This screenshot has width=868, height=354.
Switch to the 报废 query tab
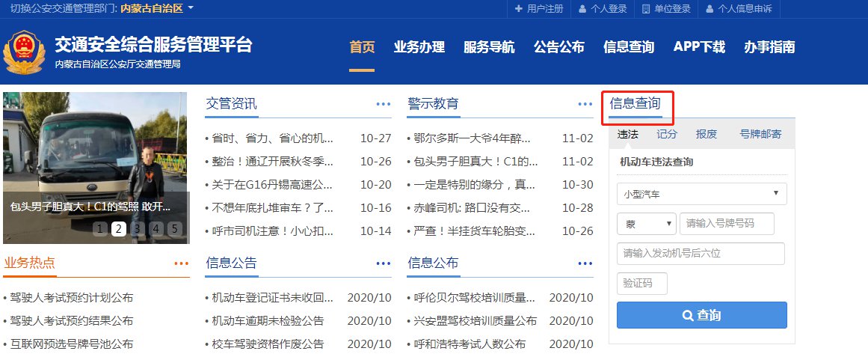point(707,134)
